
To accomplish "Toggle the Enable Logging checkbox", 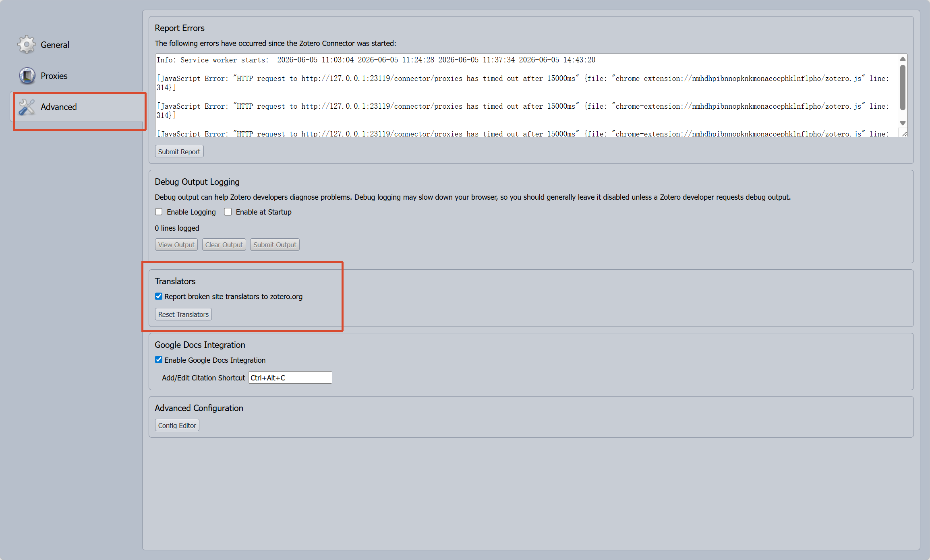I will click(159, 212).
